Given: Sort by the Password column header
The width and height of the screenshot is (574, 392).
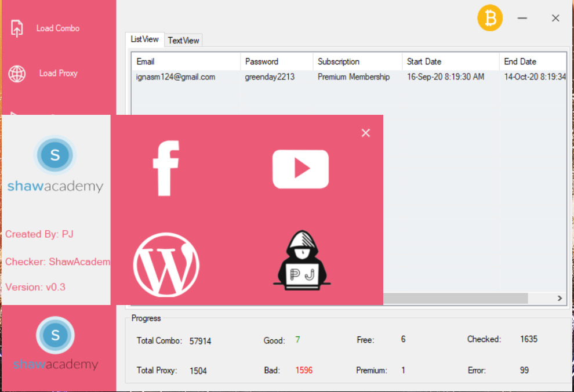Looking at the screenshot, I should point(277,61).
